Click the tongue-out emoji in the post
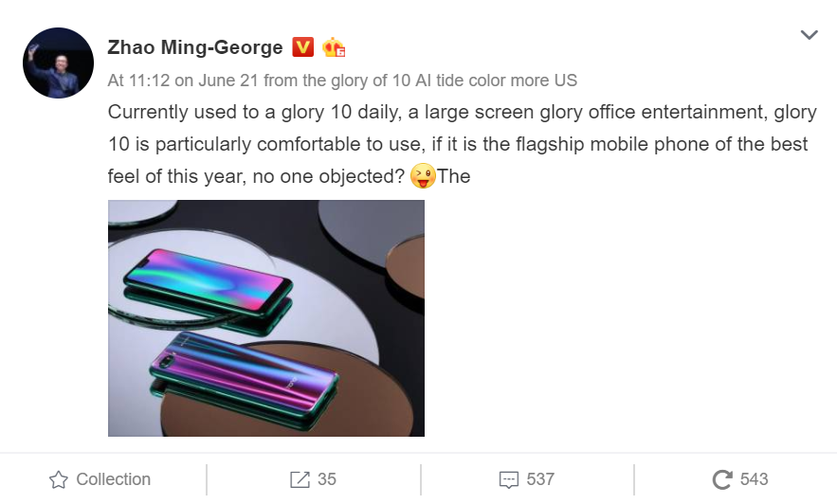 coord(422,176)
